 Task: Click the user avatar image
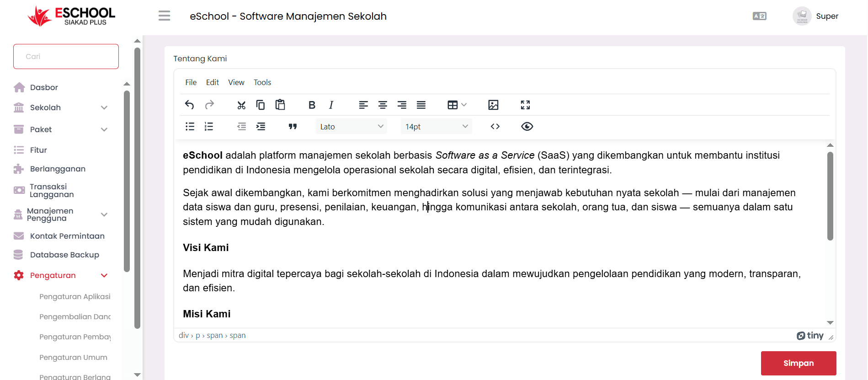tap(802, 16)
